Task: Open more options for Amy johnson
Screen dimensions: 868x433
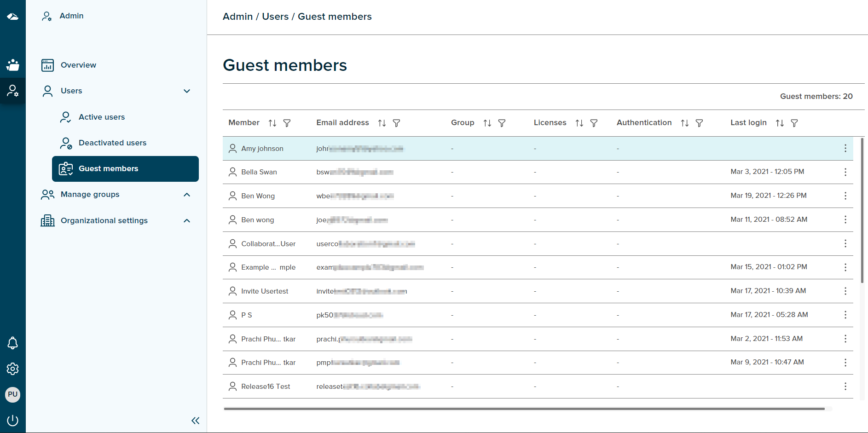Action: coord(845,148)
